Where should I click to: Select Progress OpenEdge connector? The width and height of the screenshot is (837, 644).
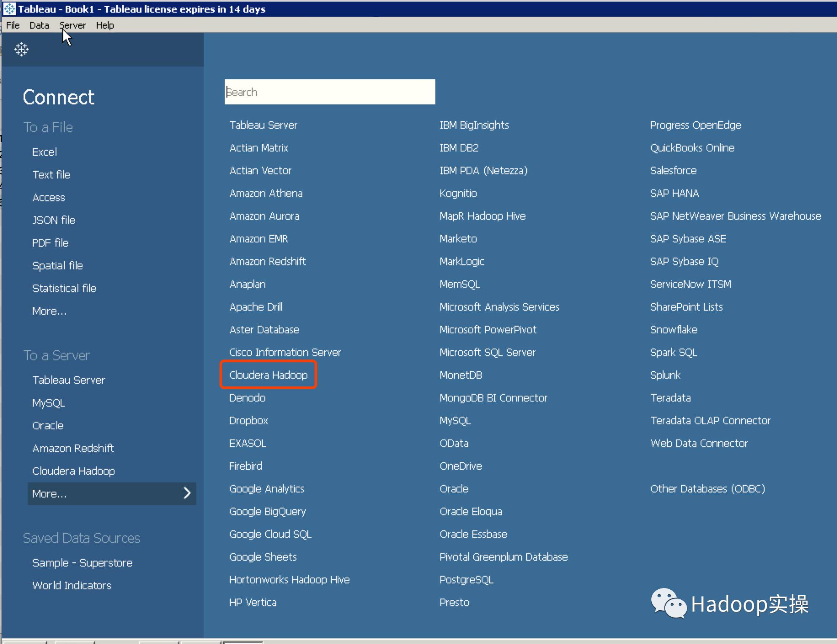696,125
